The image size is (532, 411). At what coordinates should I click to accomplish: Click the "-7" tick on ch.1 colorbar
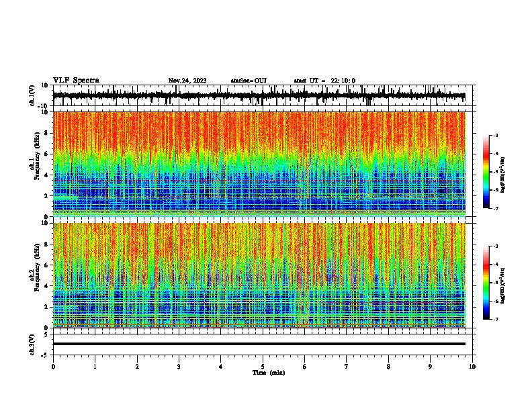[x=496, y=208]
